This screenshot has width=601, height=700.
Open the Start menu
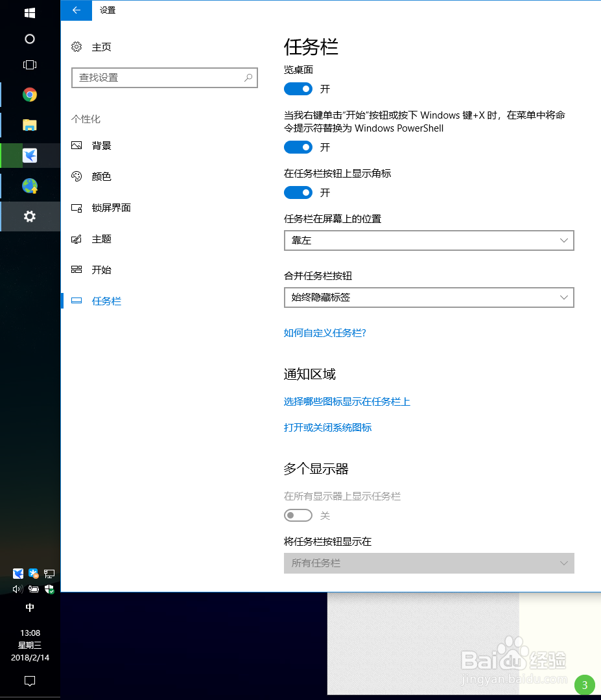[x=29, y=12]
